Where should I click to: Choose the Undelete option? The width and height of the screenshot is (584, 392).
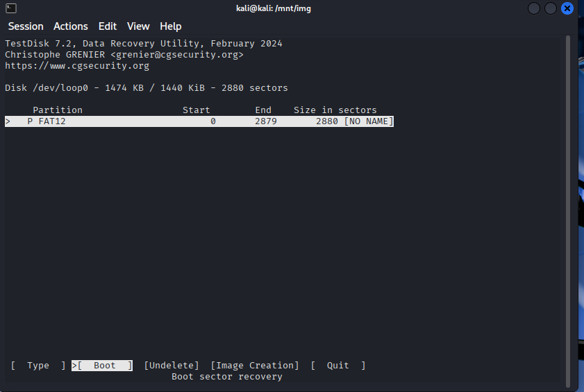172,366
